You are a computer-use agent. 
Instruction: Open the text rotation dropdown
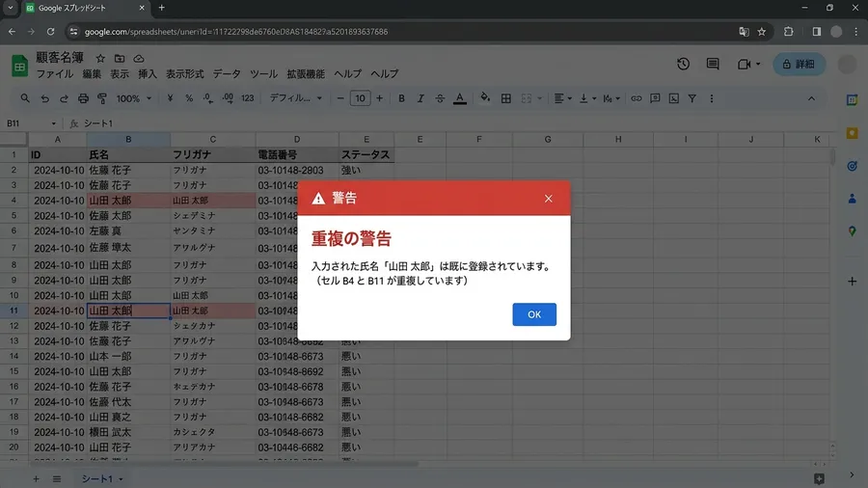(611, 98)
